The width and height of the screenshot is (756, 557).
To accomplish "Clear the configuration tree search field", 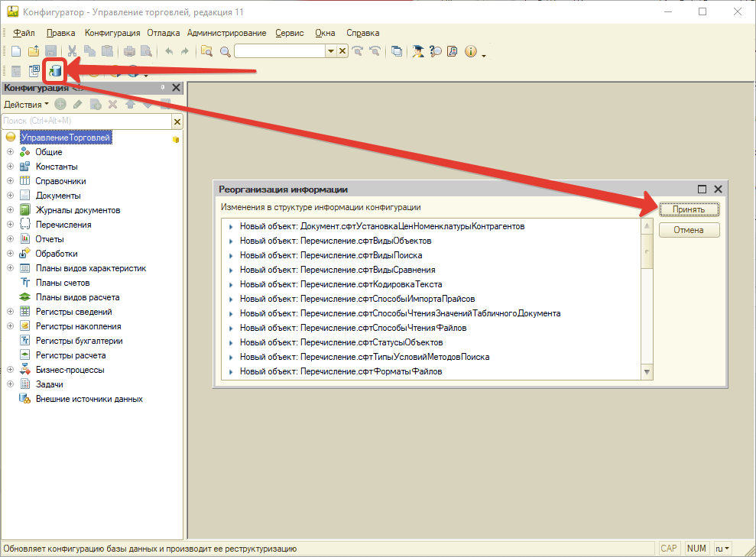I will [177, 121].
